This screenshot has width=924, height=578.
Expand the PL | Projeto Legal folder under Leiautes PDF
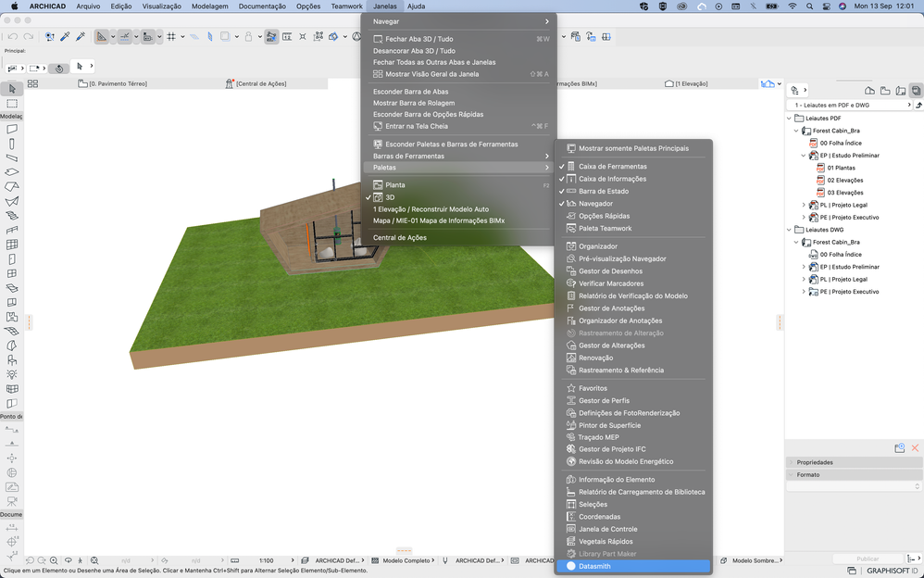point(804,205)
